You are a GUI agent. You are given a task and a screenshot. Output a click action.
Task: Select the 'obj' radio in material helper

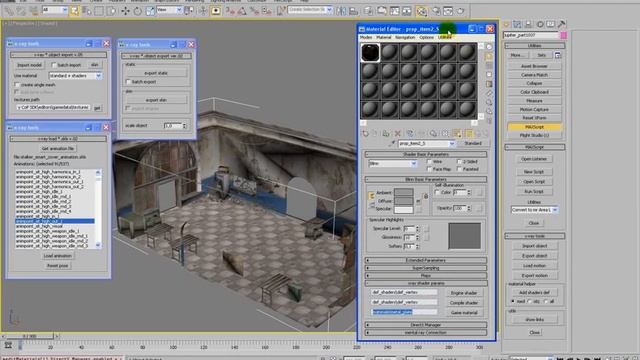pos(529,301)
